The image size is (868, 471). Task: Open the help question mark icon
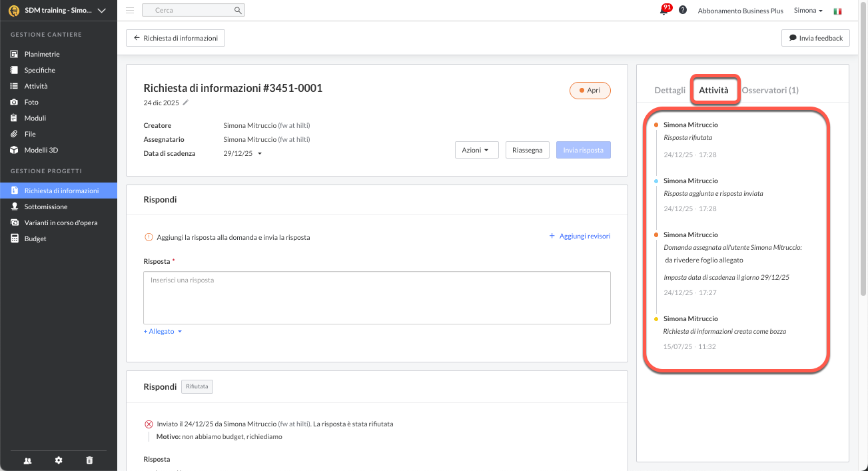click(683, 11)
